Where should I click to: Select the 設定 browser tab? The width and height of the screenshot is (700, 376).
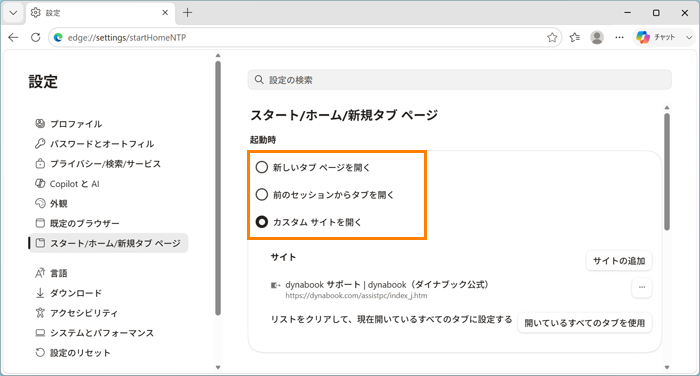pos(100,13)
